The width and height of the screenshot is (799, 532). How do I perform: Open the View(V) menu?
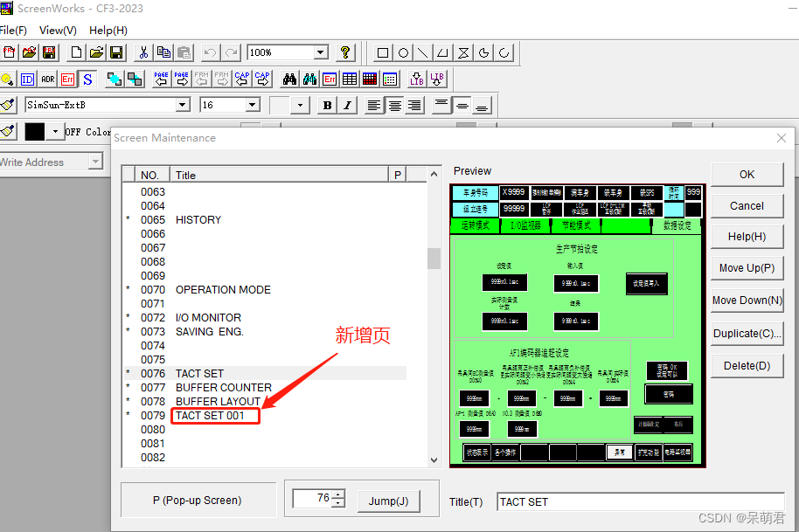pos(58,31)
